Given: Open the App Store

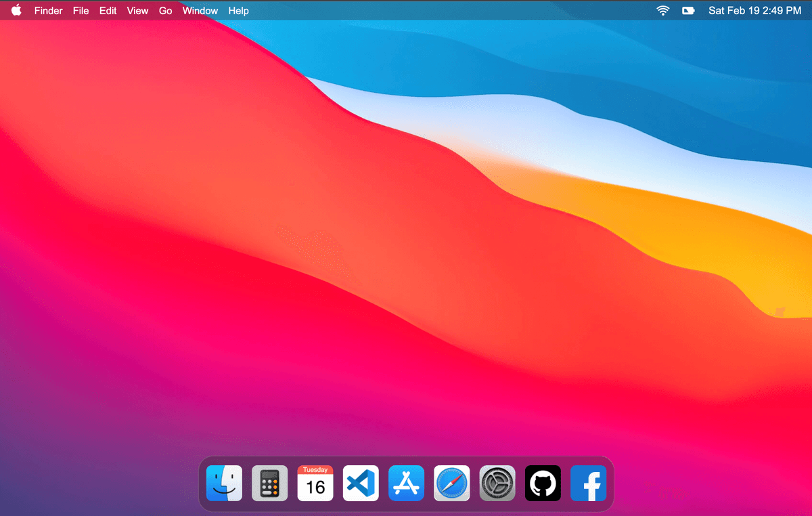Looking at the screenshot, I should point(406,483).
